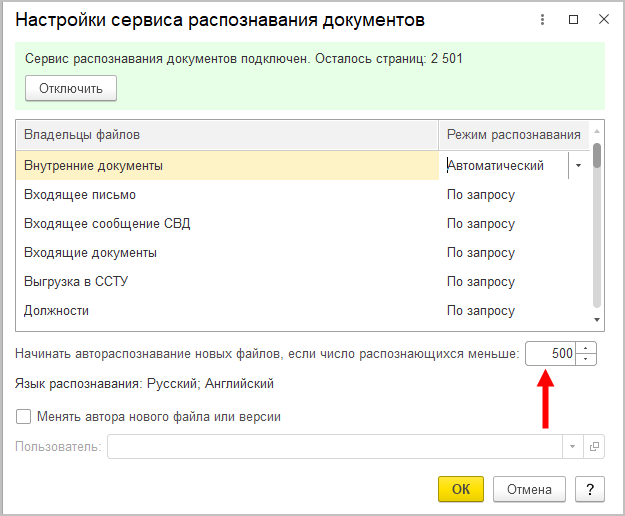Image resolution: width=625 pixels, height=516 pixels.
Task: Click the 'Режим распознавания' column header
Action: click(514, 134)
